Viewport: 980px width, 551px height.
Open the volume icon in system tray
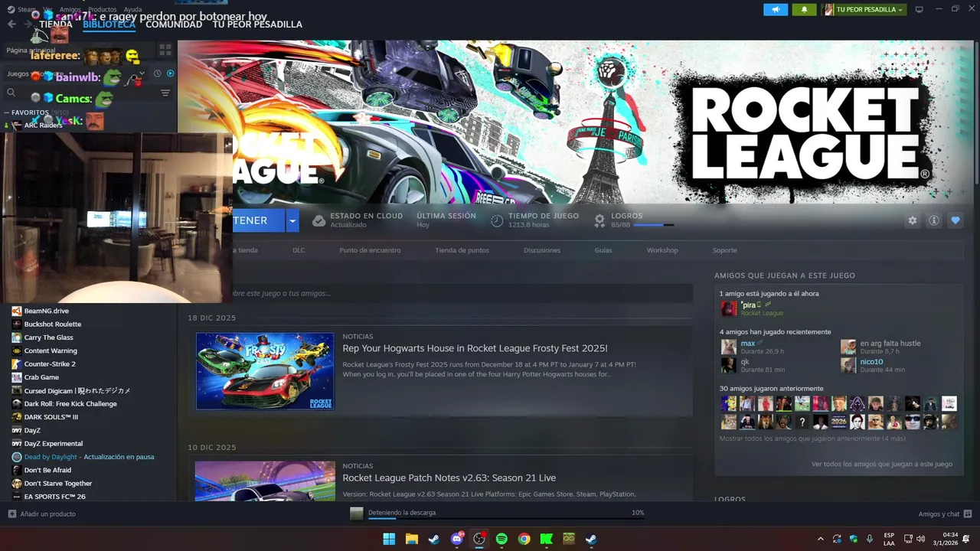[x=920, y=539]
